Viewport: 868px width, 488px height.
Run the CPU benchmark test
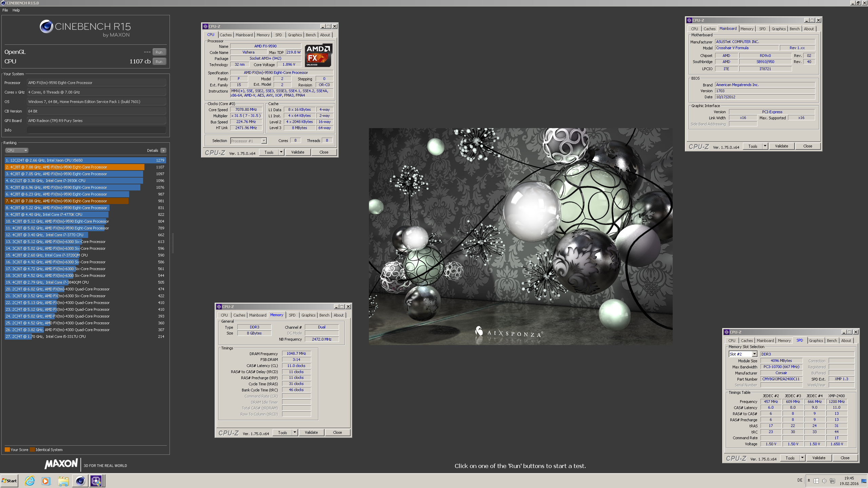click(x=159, y=62)
